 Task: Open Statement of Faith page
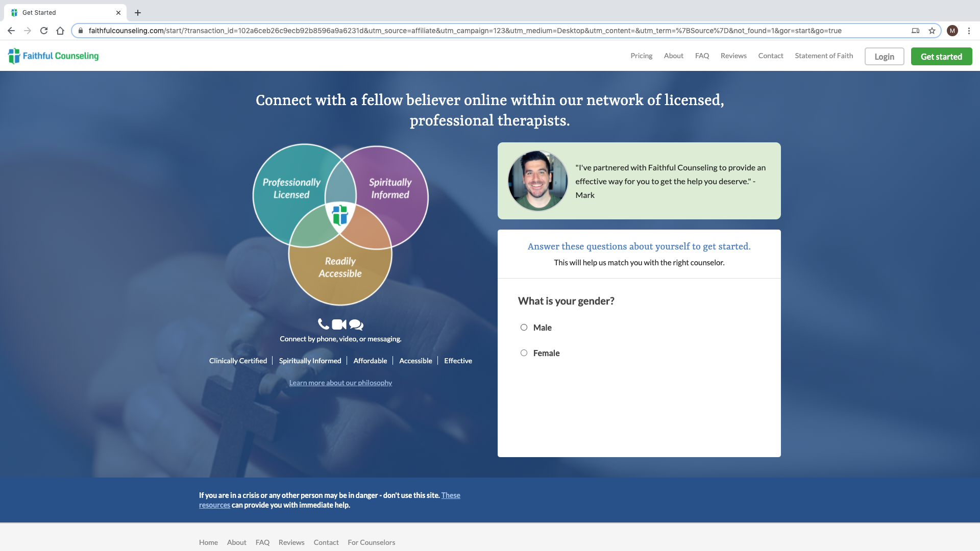[x=824, y=56]
